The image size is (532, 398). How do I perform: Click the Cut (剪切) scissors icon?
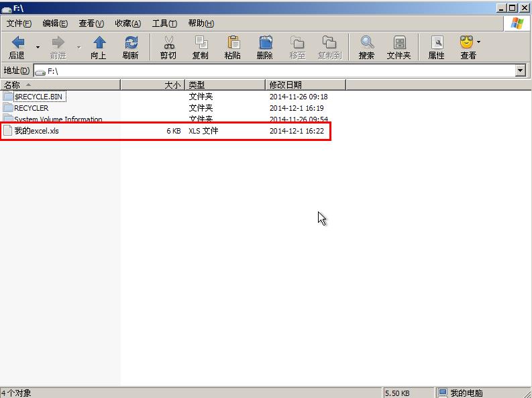pos(168,42)
